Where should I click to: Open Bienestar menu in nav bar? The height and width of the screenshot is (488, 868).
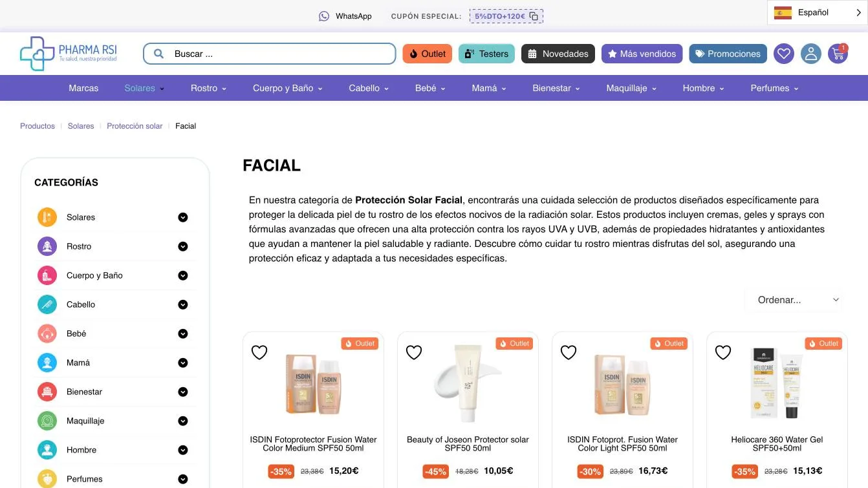click(556, 88)
